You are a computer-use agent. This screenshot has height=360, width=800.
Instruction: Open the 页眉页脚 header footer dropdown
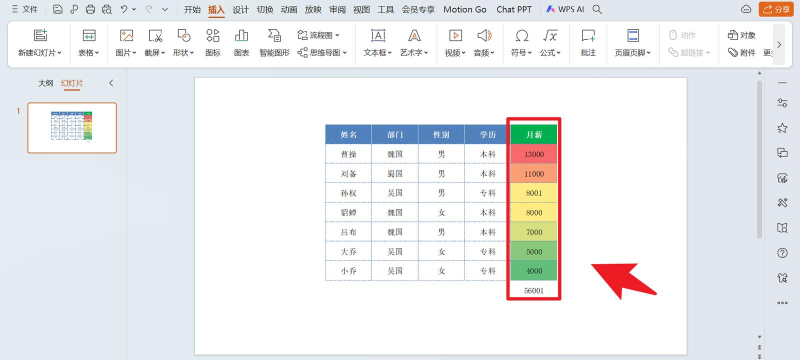click(633, 53)
